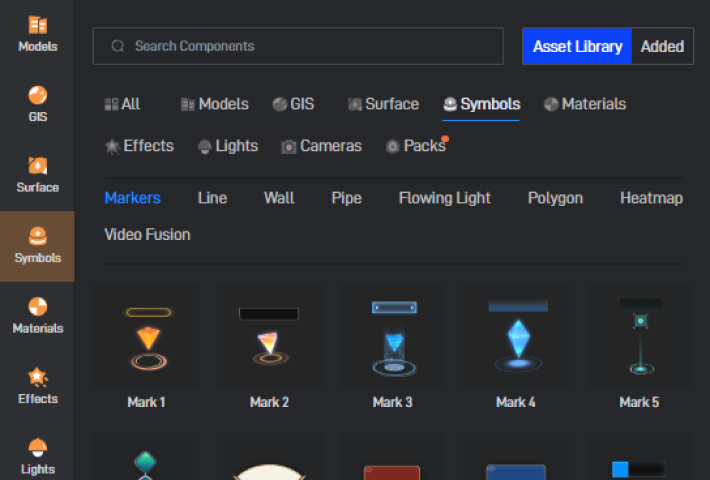Open the Surface sidebar panel
710x480 pixels.
[x=37, y=174]
